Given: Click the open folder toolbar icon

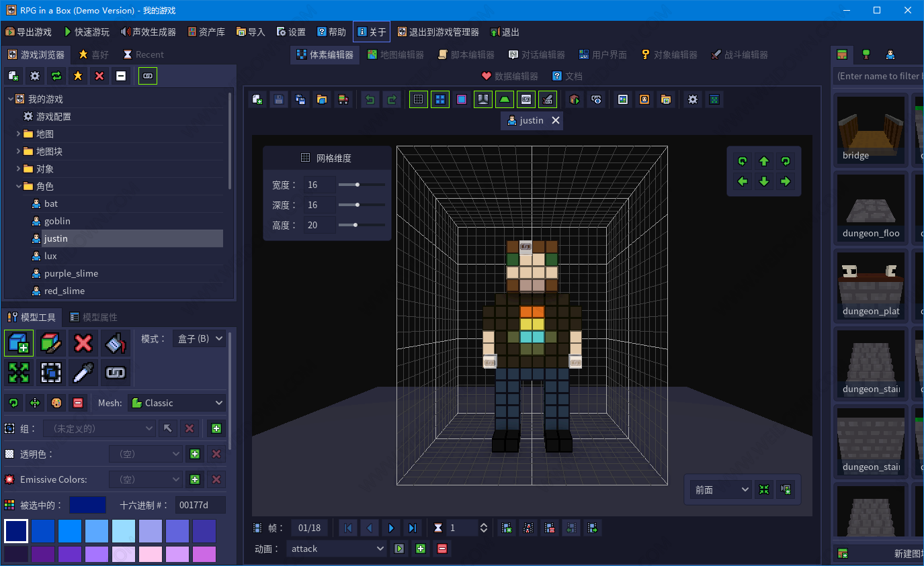Looking at the screenshot, I should [322, 99].
